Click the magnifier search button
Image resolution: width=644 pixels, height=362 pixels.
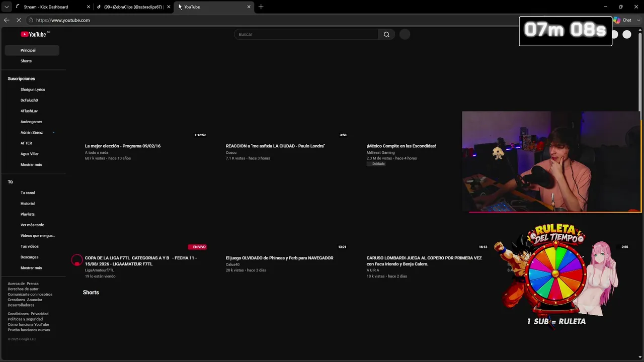pyautogui.click(x=386, y=34)
